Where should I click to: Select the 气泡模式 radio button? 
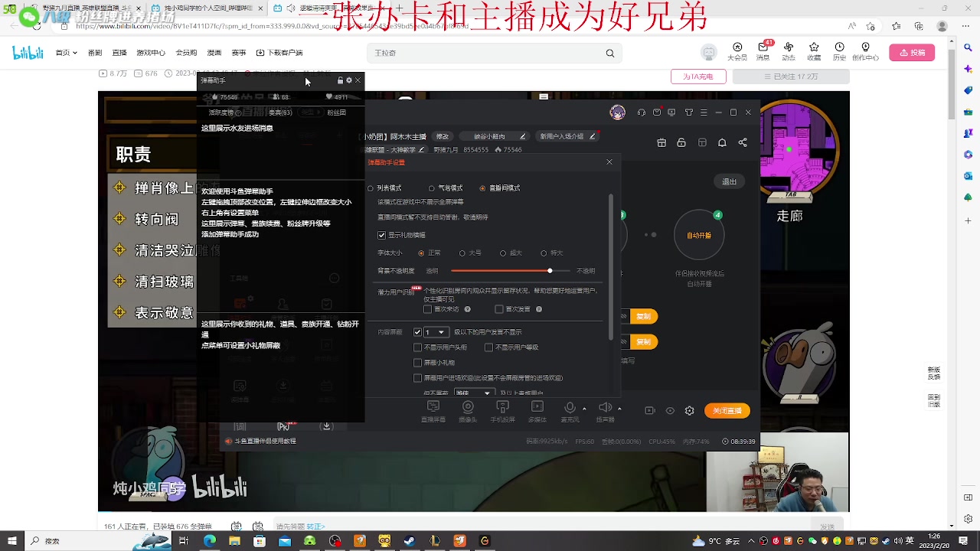[431, 187]
